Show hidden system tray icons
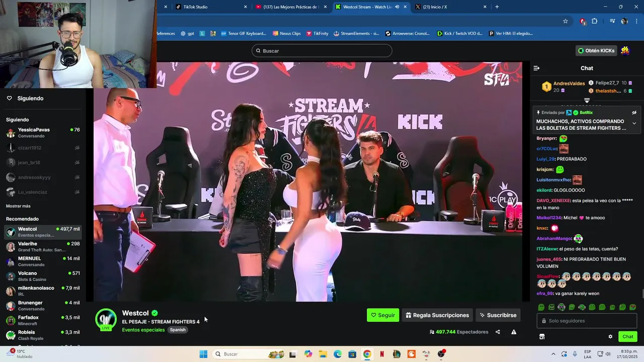The width and height of the screenshot is (644, 362). coord(553,354)
